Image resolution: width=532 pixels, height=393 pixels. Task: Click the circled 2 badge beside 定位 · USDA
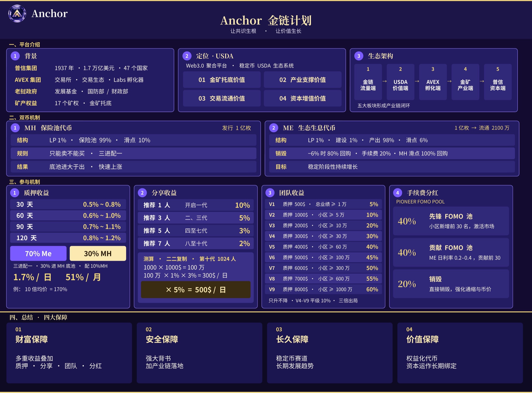[x=187, y=56]
